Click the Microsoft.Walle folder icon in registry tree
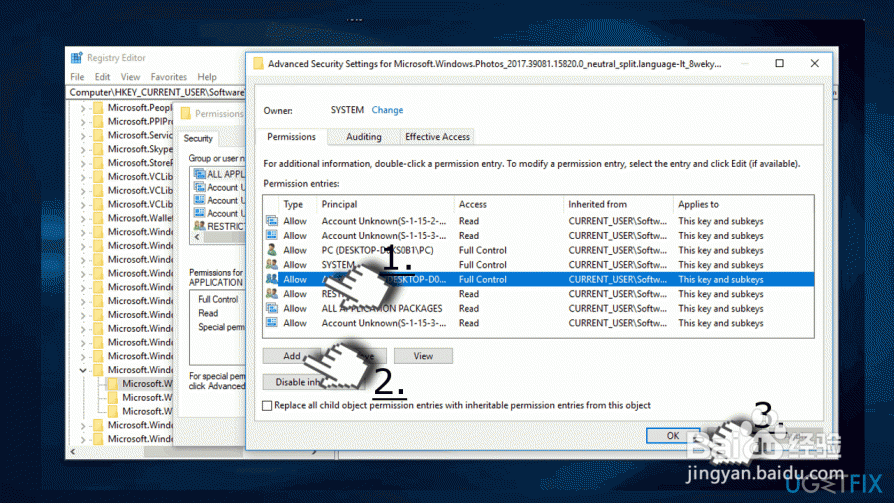This screenshot has width=894, height=504. [98, 218]
